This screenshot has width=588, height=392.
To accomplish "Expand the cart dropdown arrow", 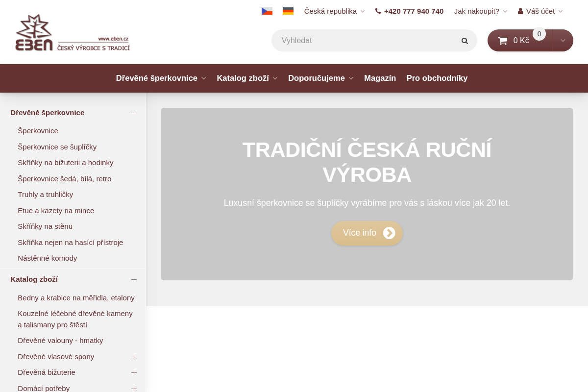I will click(x=563, y=41).
